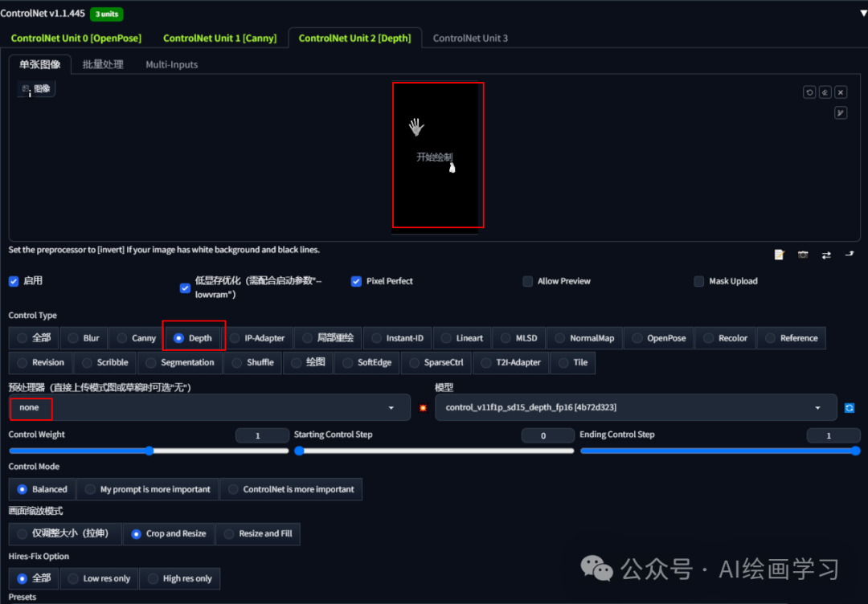Image resolution: width=868 pixels, height=604 pixels.
Task: Select the NormalMap control type
Action: point(584,338)
